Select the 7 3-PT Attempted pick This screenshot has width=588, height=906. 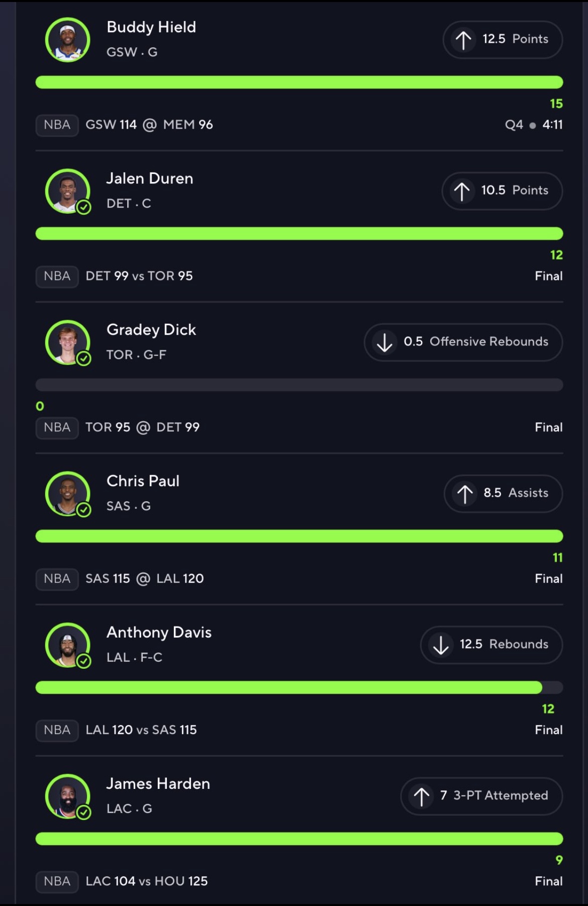click(x=481, y=796)
